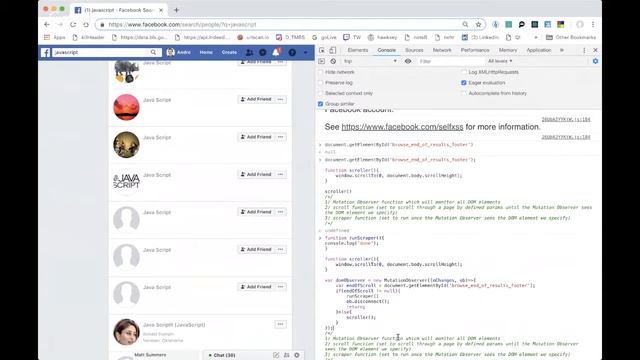This screenshot has width=640, height=360.
Task: Enable the Hide network checkbox
Action: pos(320,72)
